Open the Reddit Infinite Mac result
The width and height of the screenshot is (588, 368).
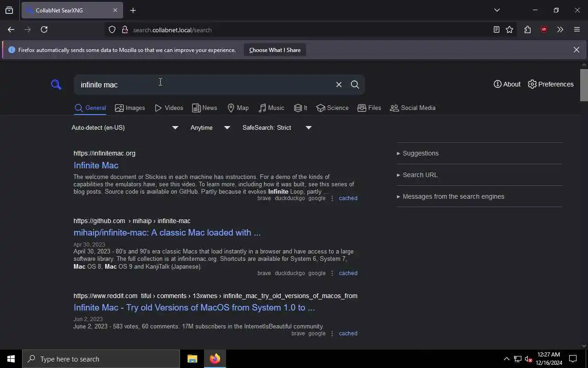pos(194,307)
